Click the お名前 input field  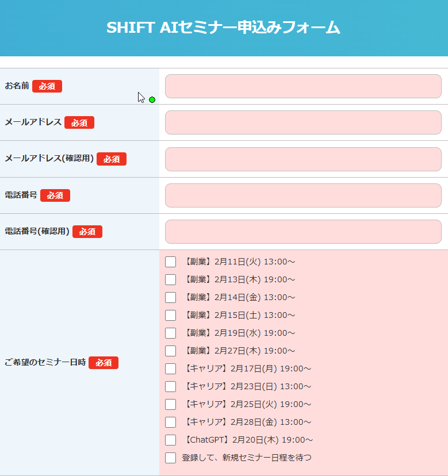303,86
